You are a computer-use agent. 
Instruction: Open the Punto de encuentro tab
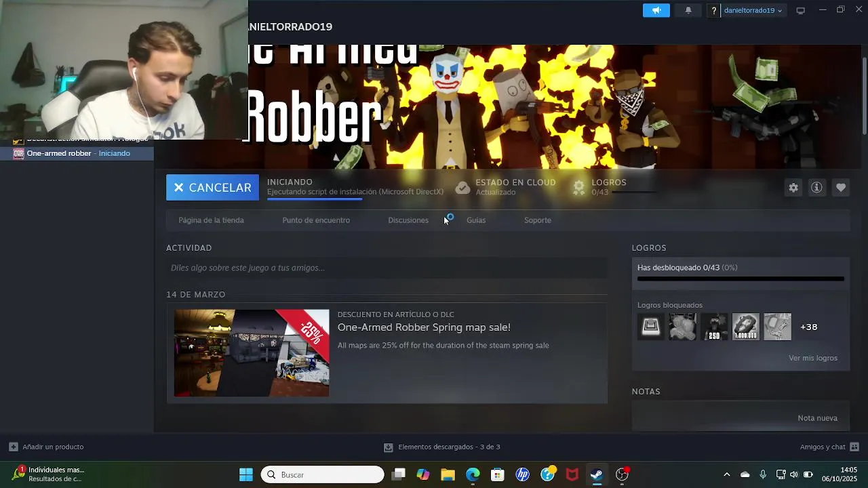(316, 220)
